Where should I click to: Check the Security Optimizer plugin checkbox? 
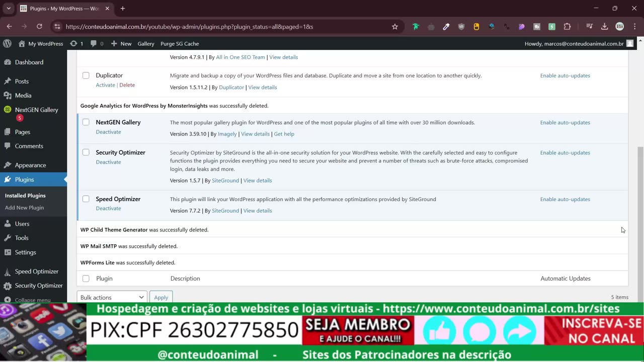coord(86,152)
